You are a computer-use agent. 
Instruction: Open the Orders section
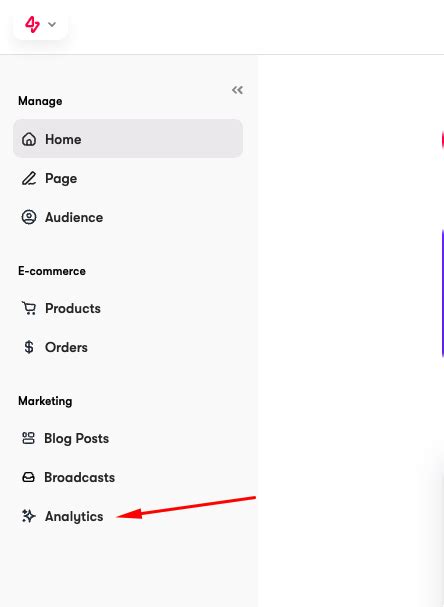point(128,347)
